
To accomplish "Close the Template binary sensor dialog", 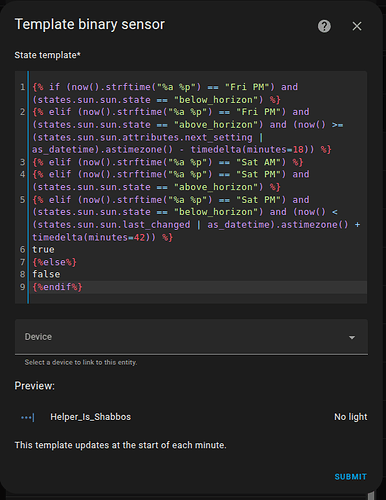I will (x=357, y=26).
